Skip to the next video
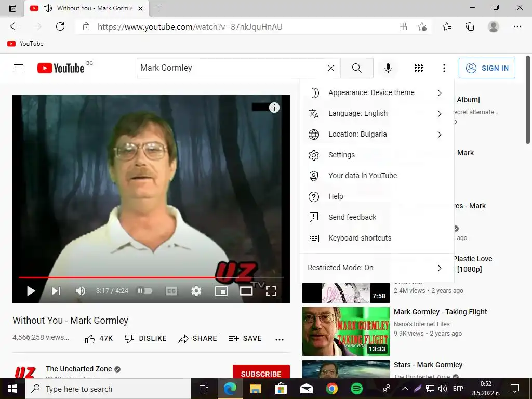This screenshot has height=399, width=532. pyautogui.click(x=56, y=291)
